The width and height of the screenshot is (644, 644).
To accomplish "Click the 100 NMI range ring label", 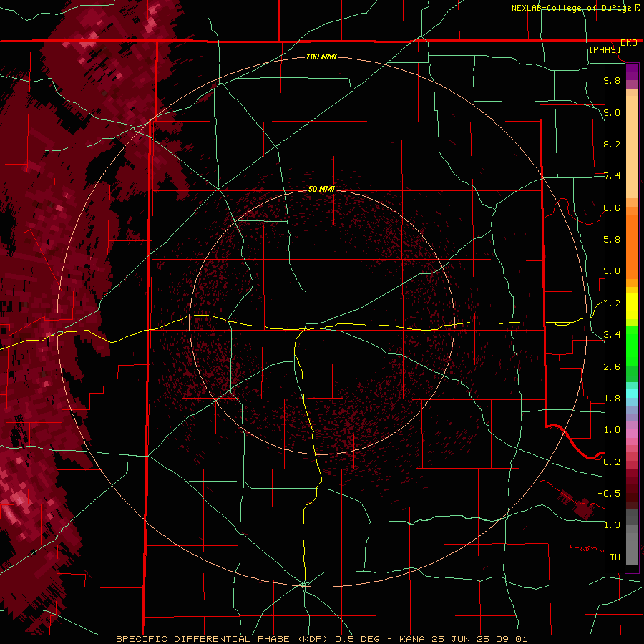I will click(x=321, y=57).
